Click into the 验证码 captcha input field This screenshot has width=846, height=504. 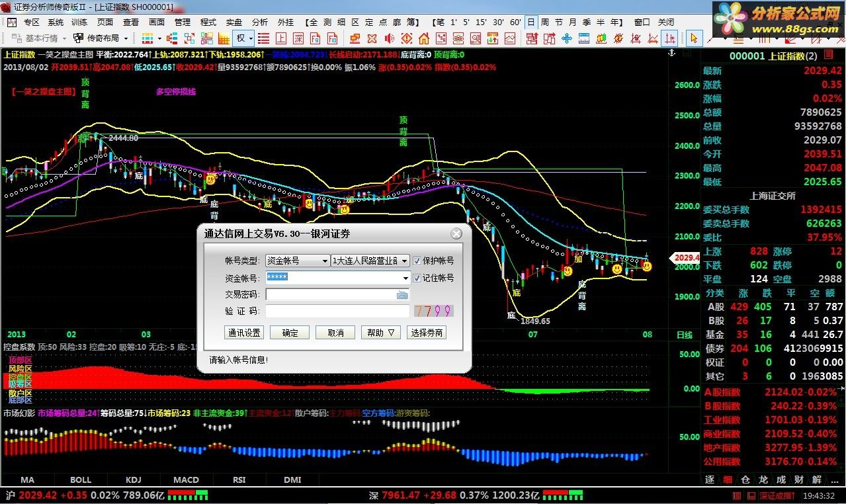(337, 311)
